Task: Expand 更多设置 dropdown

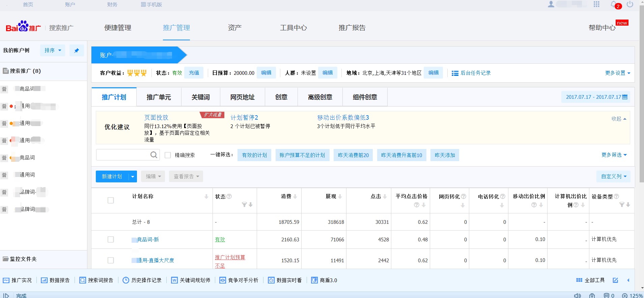Action: click(x=618, y=73)
